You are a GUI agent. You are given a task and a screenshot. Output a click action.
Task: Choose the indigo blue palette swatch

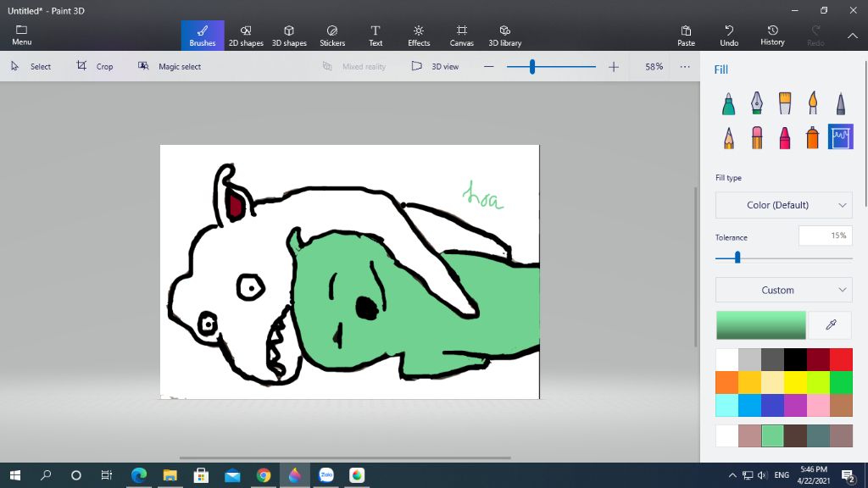click(773, 405)
